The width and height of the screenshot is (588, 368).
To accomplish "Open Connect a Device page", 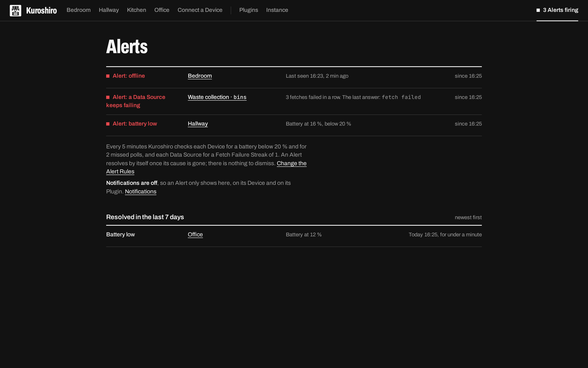I will 200,10.
